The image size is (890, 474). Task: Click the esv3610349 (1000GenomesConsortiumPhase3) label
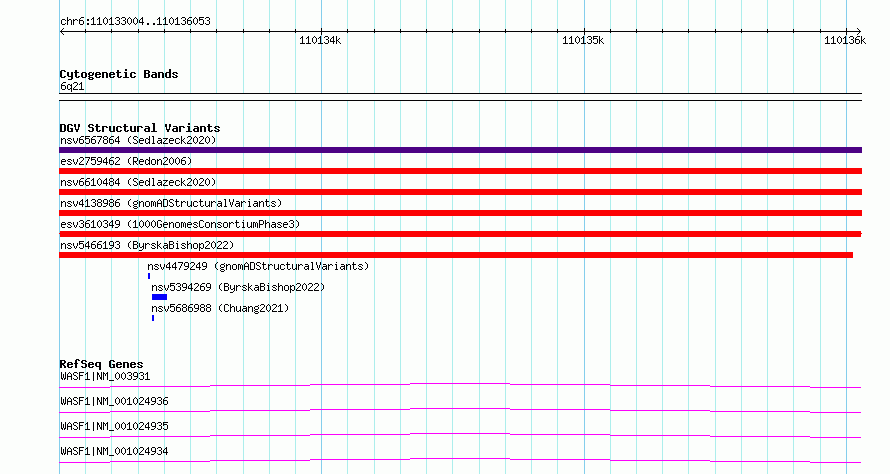click(x=180, y=224)
